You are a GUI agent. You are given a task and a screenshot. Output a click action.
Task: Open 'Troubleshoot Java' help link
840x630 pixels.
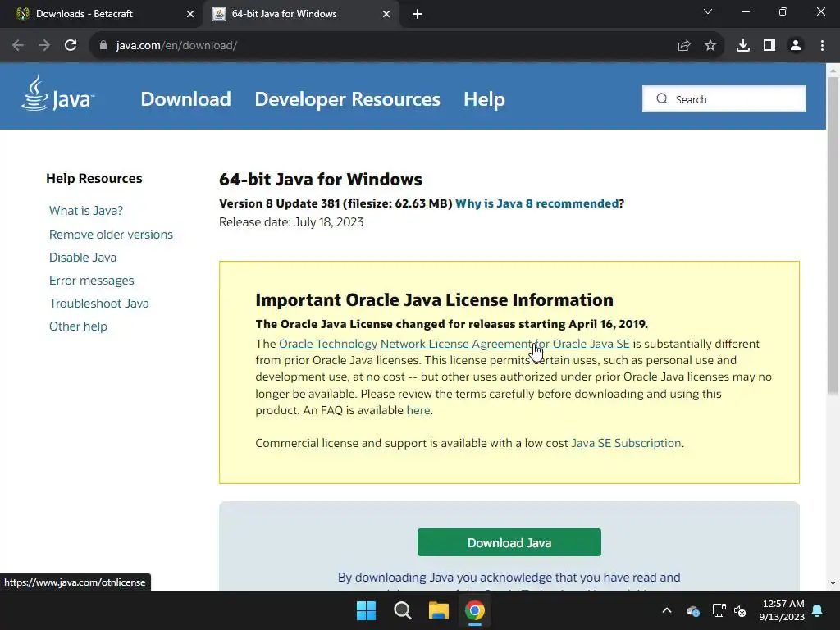pyautogui.click(x=99, y=304)
